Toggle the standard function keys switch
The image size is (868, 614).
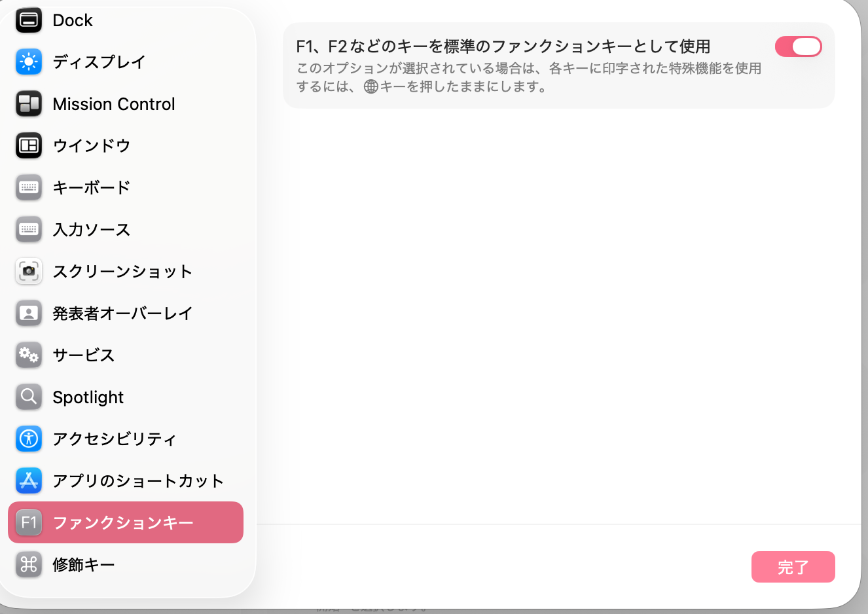click(798, 46)
